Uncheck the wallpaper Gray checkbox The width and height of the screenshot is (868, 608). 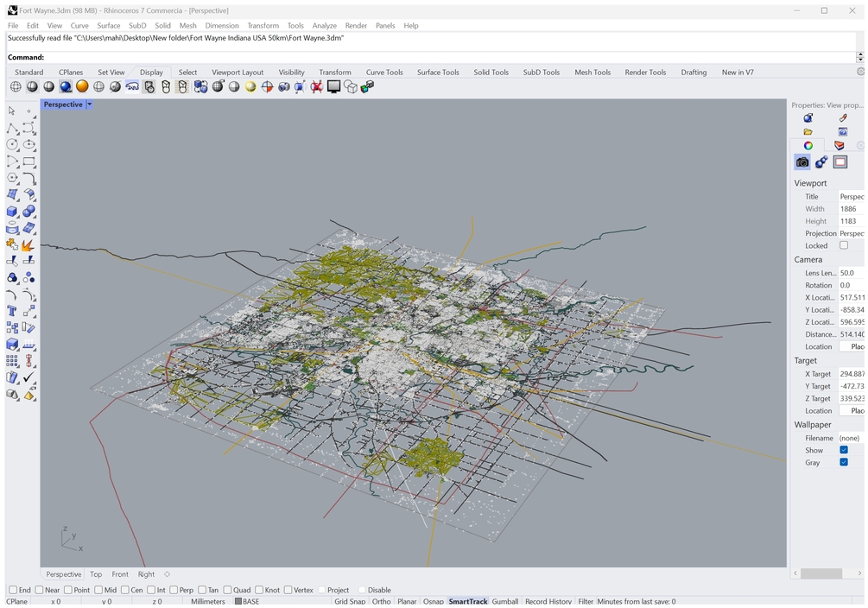pos(844,462)
